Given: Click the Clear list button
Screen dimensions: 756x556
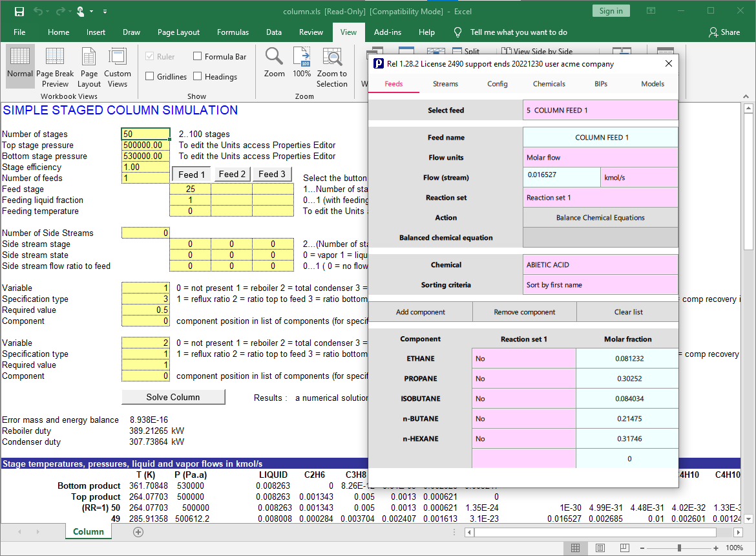Looking at the screenshot, I should click(628, 312).
